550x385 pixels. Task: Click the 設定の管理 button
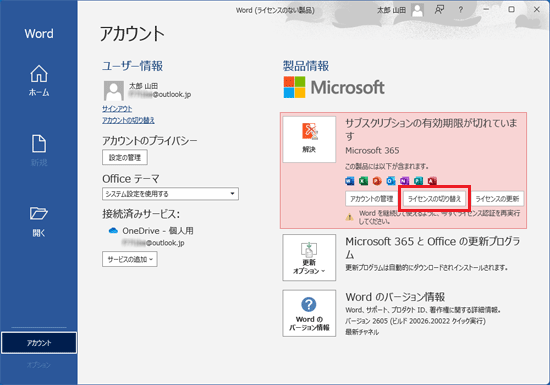[125, 157]
